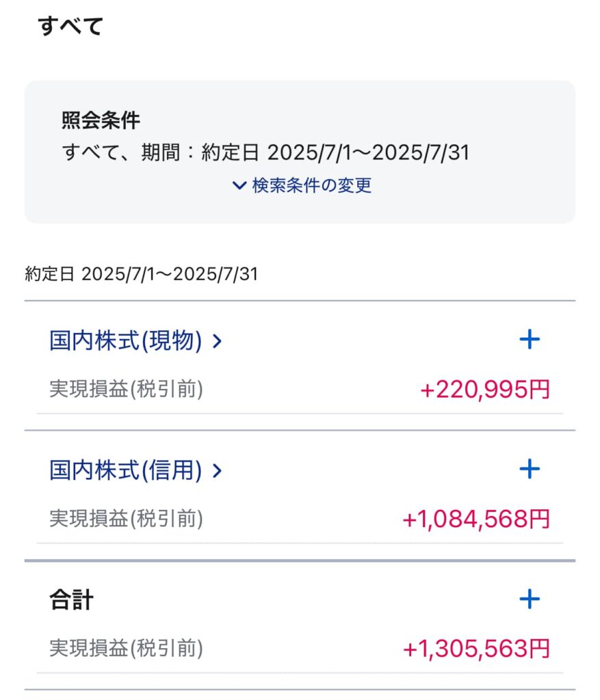Click the chevron after 国内株式(信用)
Image resolution: width=600 pixels, height=700 pixels.
tap(218, 470)
